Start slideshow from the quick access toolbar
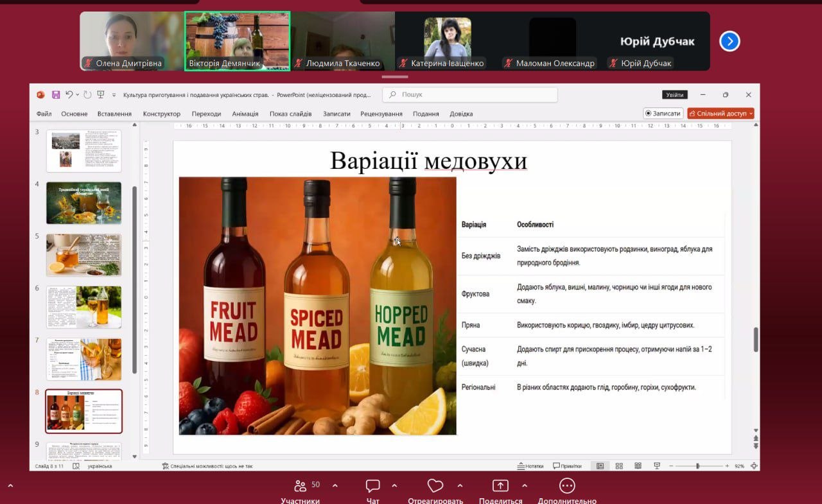 (101, 95)
